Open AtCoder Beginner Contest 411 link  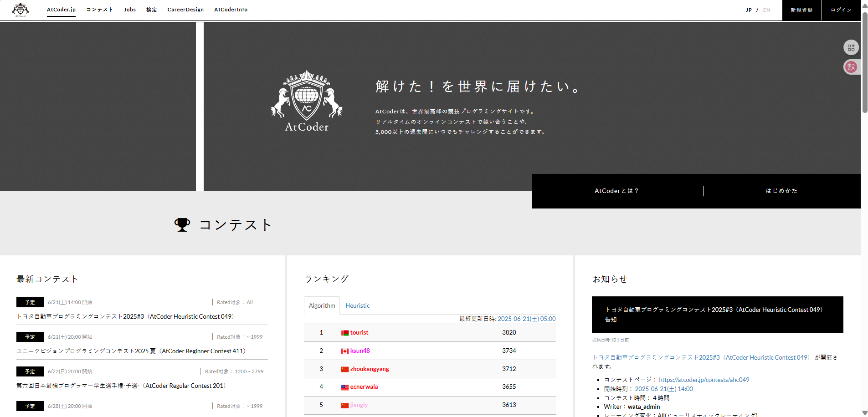[131, 351]
